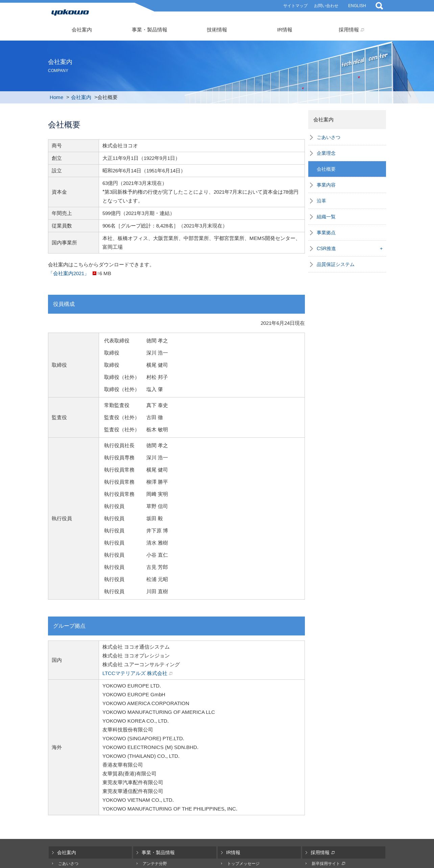This screenshot has width=434, height=868.
Task: Open footer ごあいさつ link
Action: click(x=68, y=864)
